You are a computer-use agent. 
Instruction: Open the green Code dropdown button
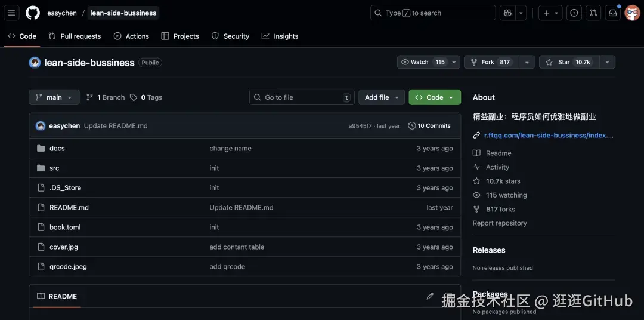pos(435,97)
